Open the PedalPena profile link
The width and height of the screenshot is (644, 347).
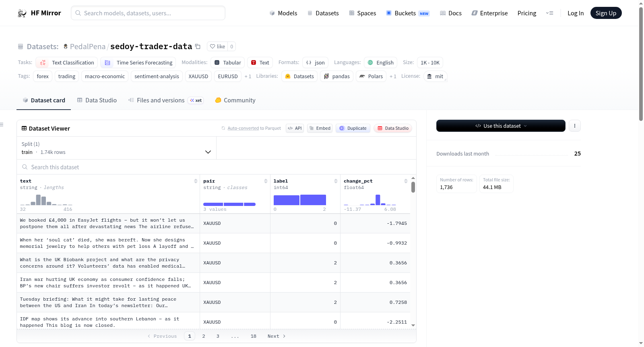88,46
